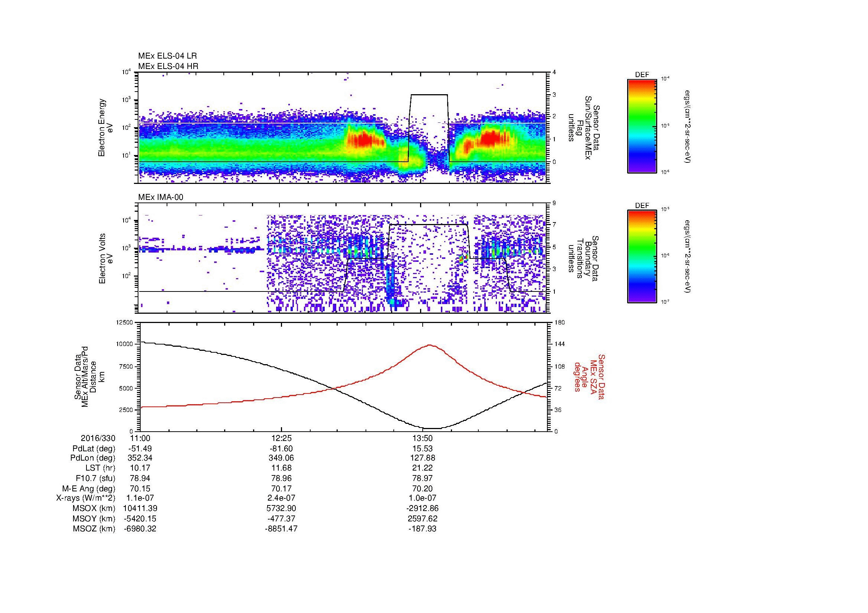Click the 'MEx IMA-00' panel title

(160, 197)
